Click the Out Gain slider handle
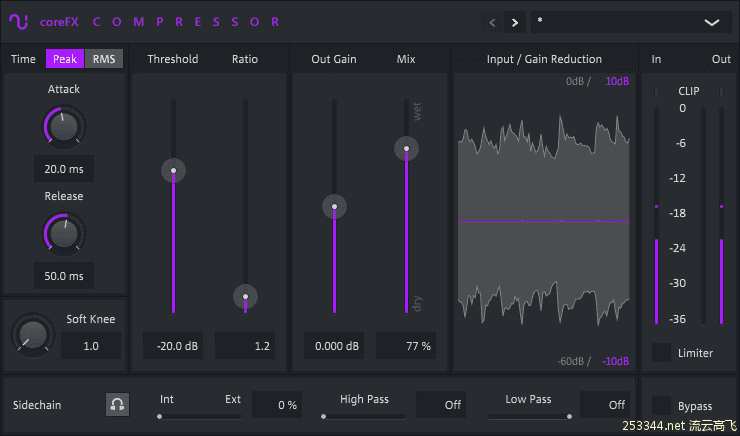Viewport: 740px width, 436px height. click(x=334, y=207)
